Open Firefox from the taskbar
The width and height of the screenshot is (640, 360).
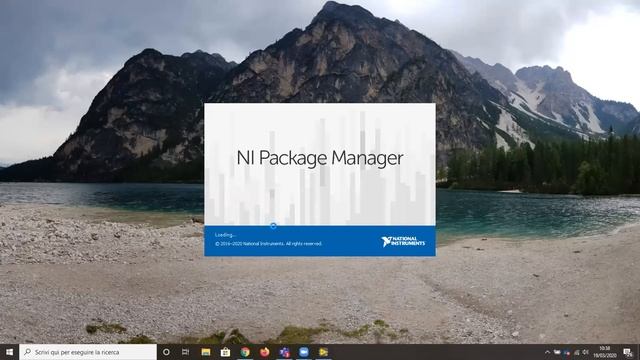[x=264, y=352]
